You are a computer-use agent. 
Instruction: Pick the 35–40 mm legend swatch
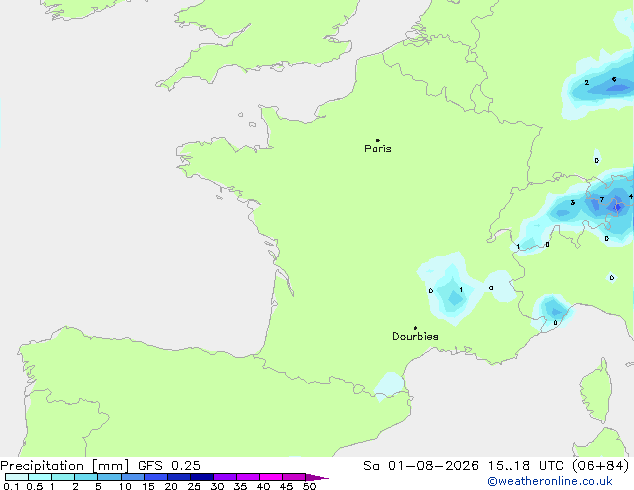pyautogui.click(x=247, y=477)
